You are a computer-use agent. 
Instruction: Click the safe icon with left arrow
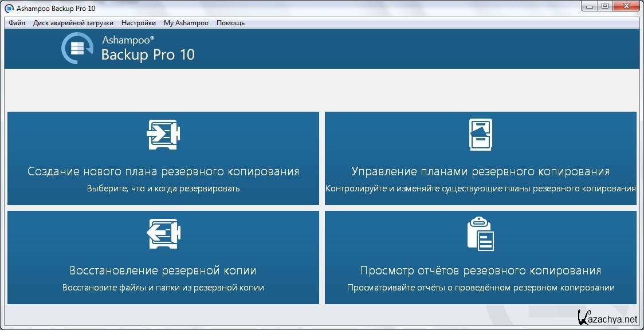click(163, 233)
